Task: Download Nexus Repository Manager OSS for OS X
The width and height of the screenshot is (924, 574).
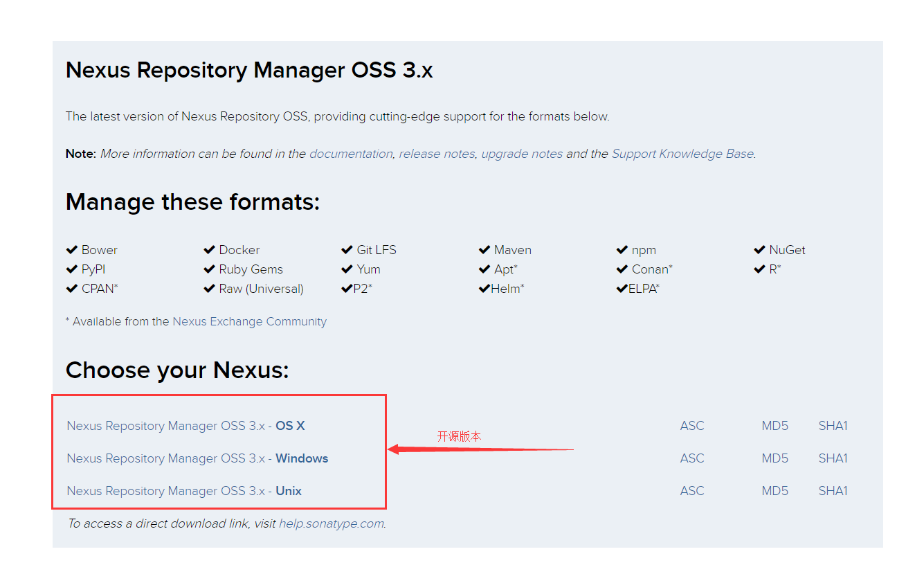Action: [185, 426]
